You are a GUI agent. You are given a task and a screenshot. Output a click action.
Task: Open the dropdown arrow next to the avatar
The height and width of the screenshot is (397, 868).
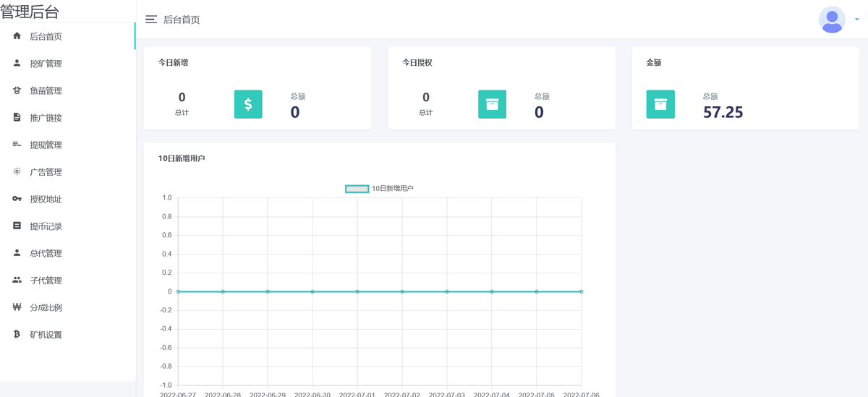pyautogui.click(x=856, y=20)
